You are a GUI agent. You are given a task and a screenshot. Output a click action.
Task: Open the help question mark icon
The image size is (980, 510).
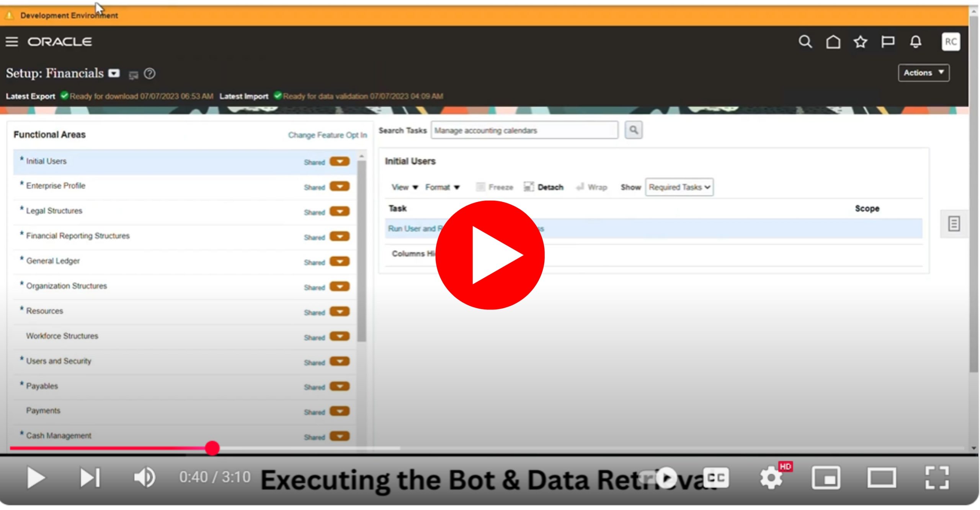click(x=150, y=73)
